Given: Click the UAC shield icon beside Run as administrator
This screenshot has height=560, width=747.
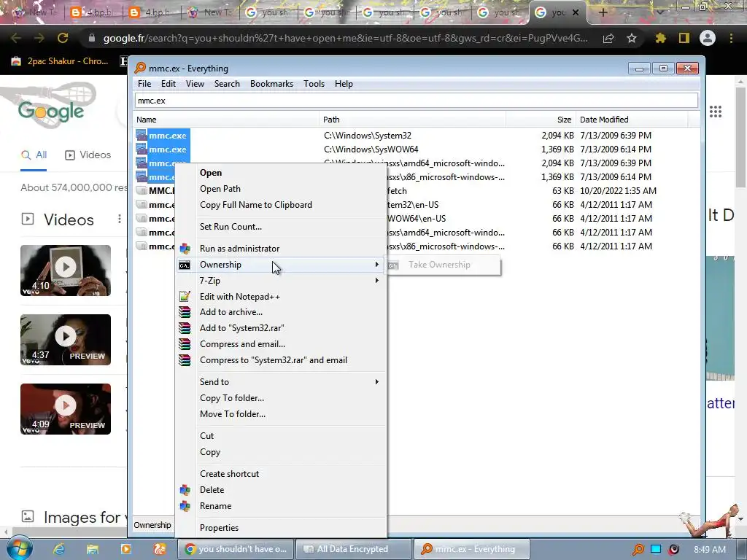Looking at the screenshot, I should pos(185,249).
